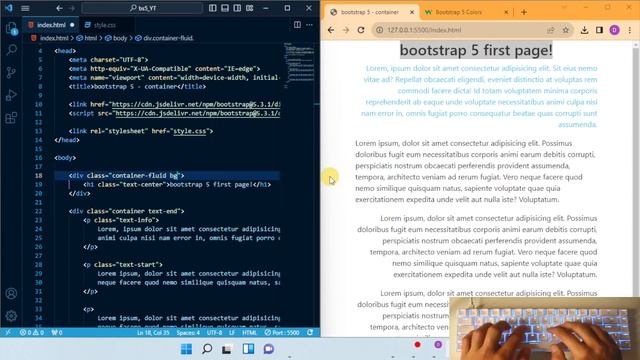Follow the style.css link in code
The height and width of the screenshot is (360, 640).
pyautogui.click(x=189, y=131)
